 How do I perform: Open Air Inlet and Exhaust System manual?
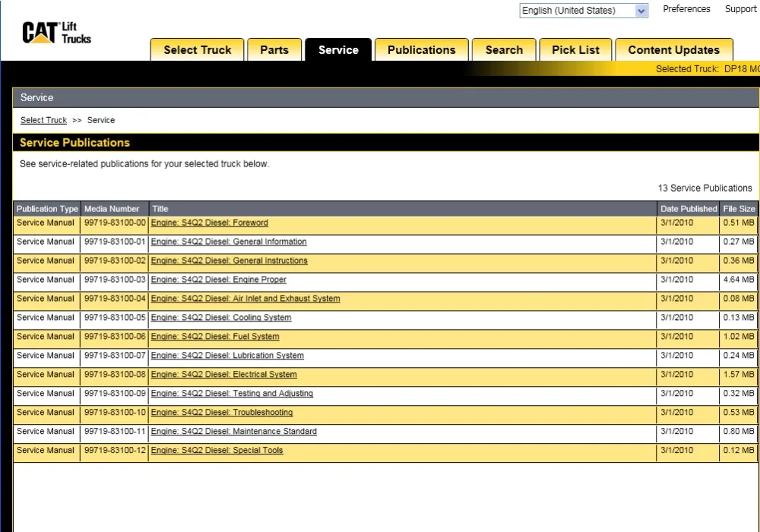coord(245,299)
